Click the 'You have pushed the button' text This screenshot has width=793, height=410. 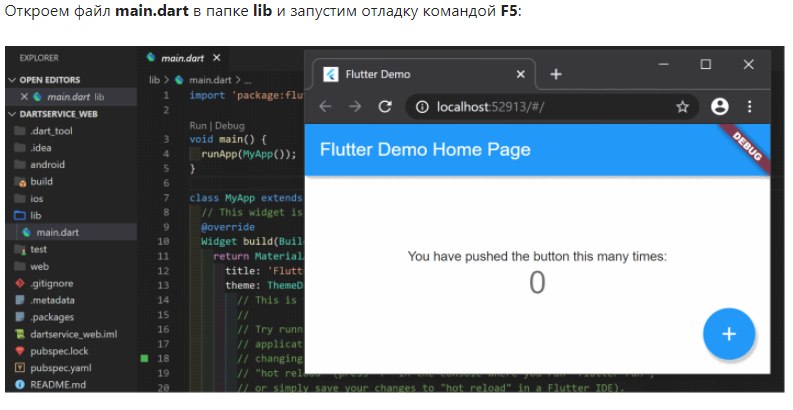[537, 257]
